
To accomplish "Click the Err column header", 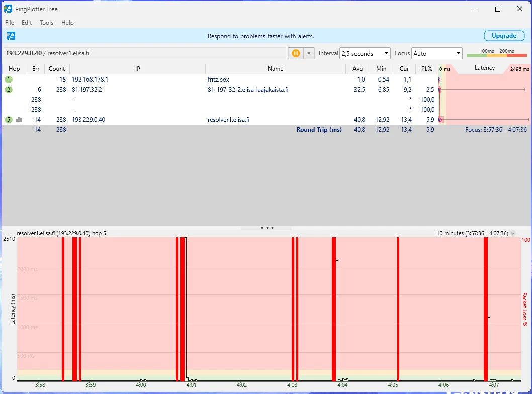I will point(36,69).
